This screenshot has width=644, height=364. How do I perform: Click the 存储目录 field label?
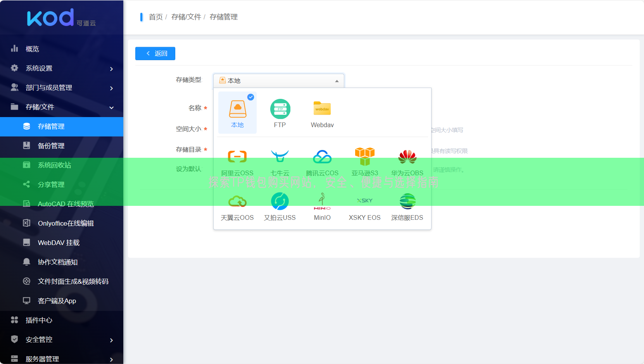(188, 149)
